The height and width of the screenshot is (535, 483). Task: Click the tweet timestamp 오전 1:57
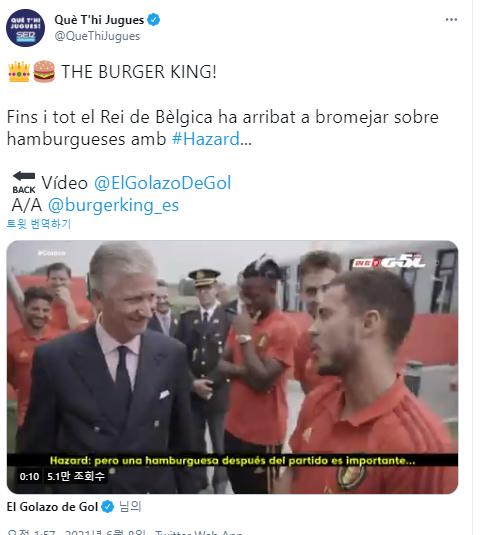(x=31, y=532)
